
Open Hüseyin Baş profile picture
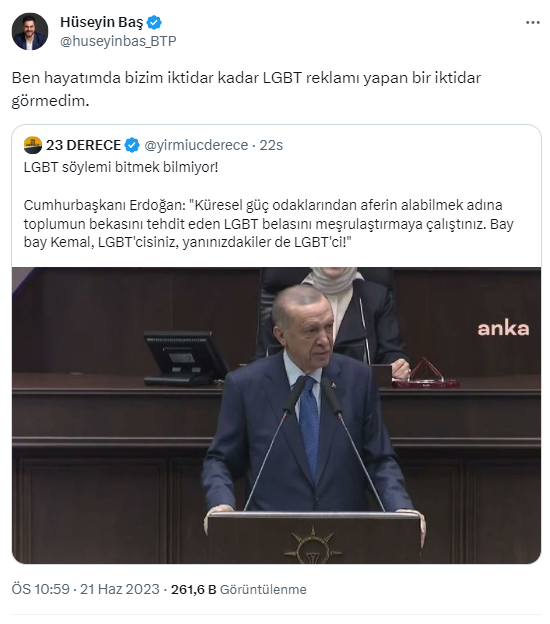30,31
